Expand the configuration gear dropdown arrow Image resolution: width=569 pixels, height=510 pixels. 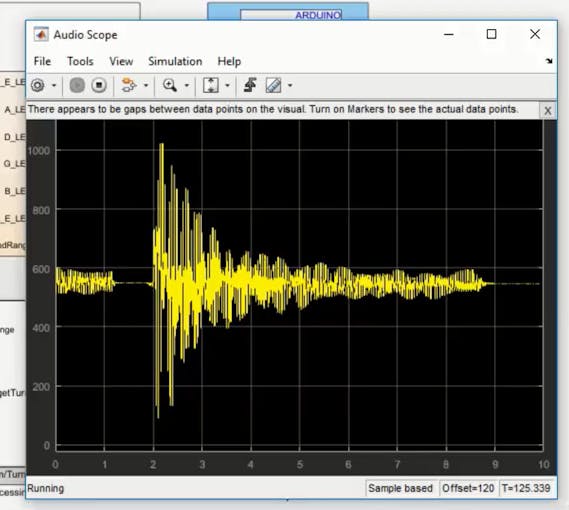tap(54, 86)
